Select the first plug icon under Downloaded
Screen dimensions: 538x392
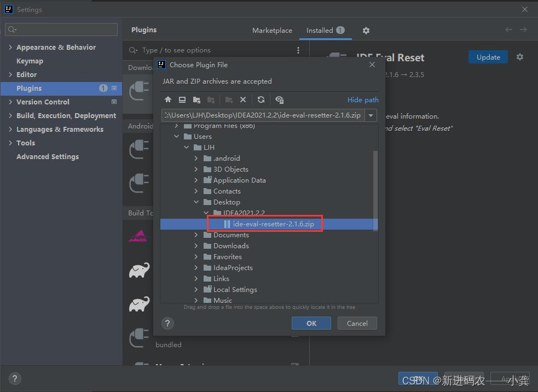pos(139,91)
